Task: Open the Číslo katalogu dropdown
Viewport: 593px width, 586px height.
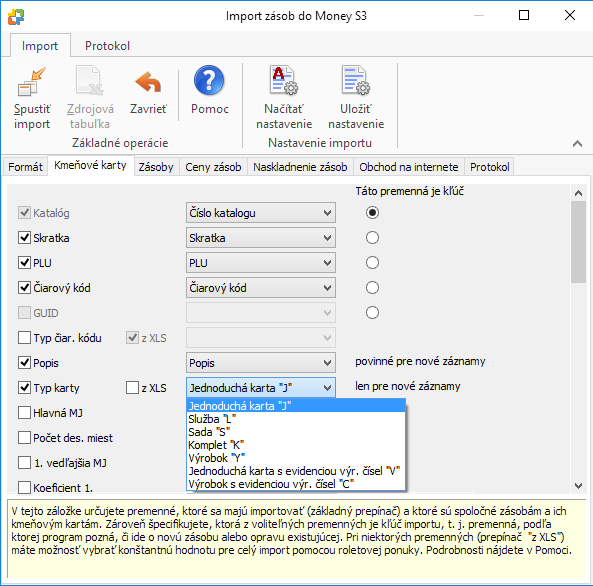Action: [x=261, y=213]
